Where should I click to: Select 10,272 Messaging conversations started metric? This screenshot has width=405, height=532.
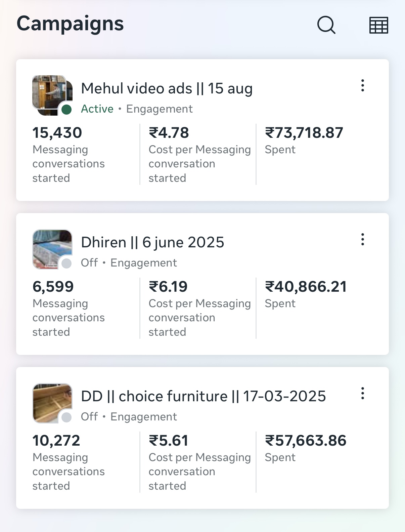click(56, 441)
